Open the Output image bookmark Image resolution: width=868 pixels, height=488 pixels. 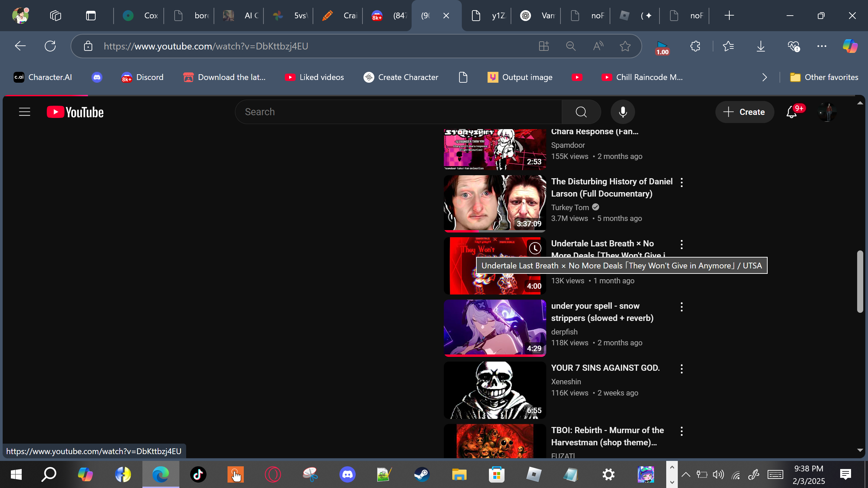[x=520, y=77]
